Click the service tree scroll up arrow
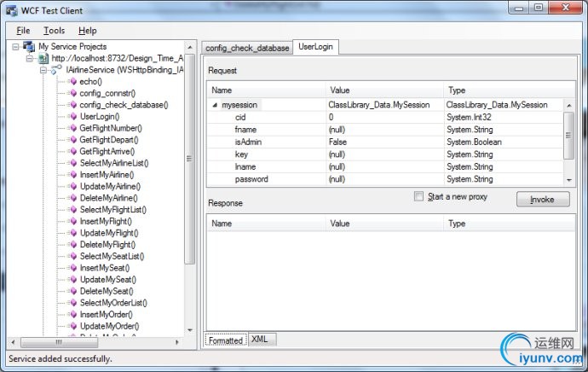Screen dimensions: 588x372 click(x=190, y=47)
